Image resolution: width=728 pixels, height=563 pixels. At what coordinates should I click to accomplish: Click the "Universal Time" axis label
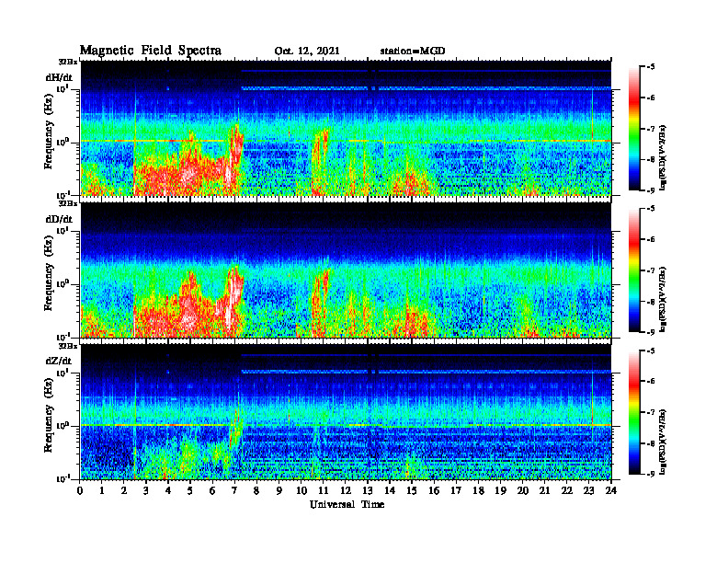[347, 504]
